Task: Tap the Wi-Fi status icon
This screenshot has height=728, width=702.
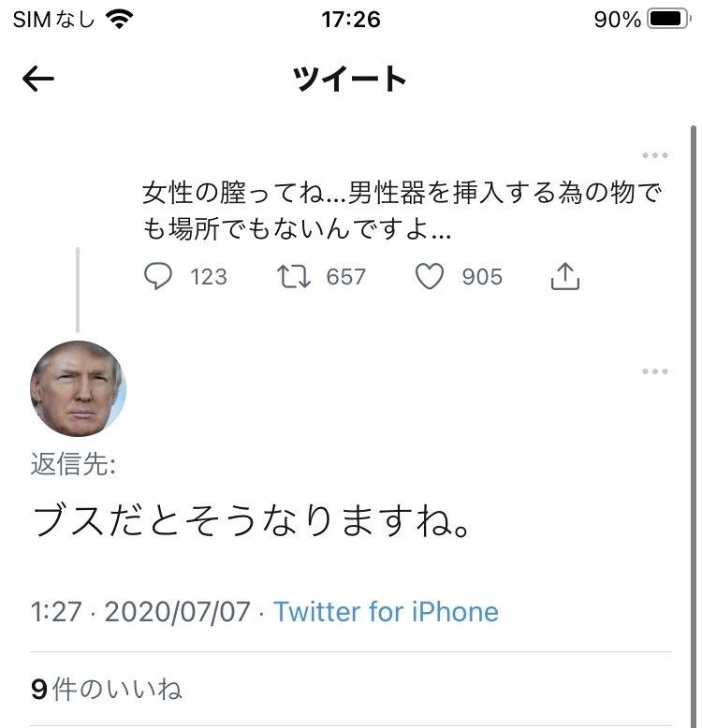Action: click(119, 19)
